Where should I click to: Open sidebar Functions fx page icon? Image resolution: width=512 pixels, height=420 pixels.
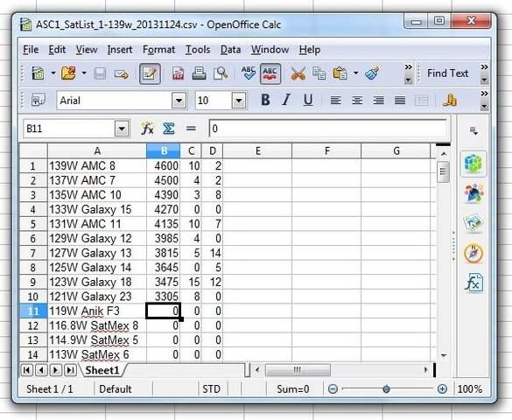click(x=473, y=283)
